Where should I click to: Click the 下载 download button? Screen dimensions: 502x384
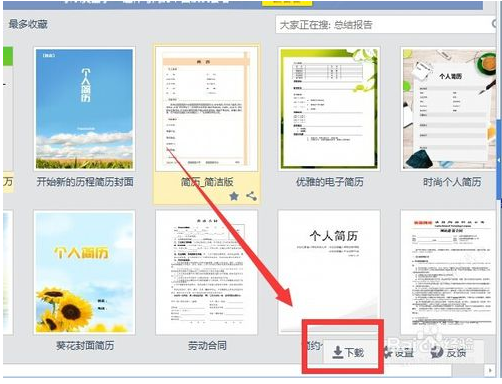coord(348,352)
